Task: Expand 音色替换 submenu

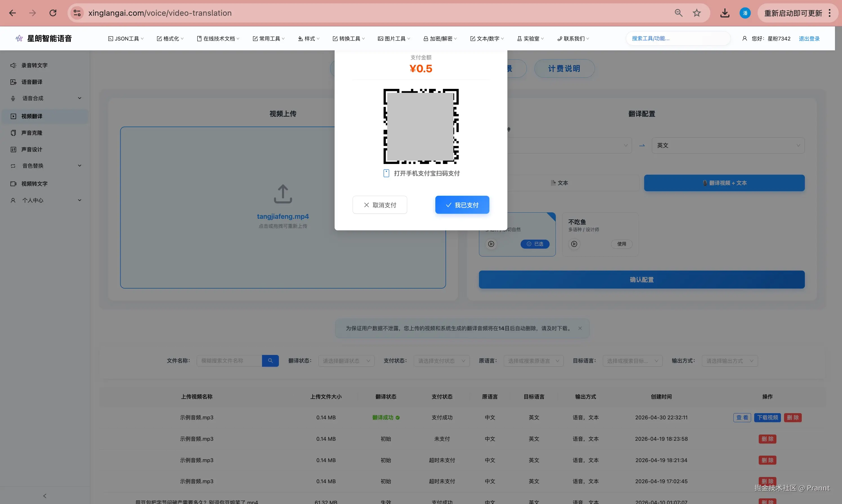Action: [45, 166]
